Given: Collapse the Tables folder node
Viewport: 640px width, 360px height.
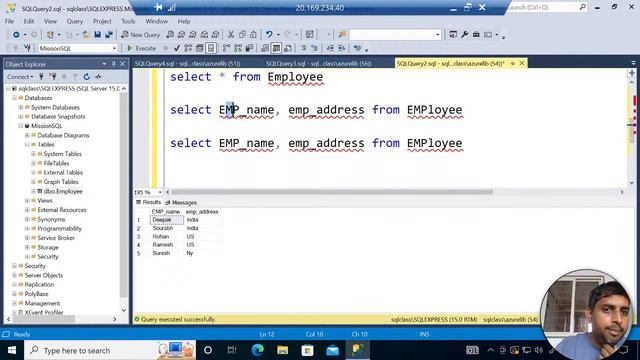Looking at the screenshot, I should pyautogui.click(x=27, y=144).
